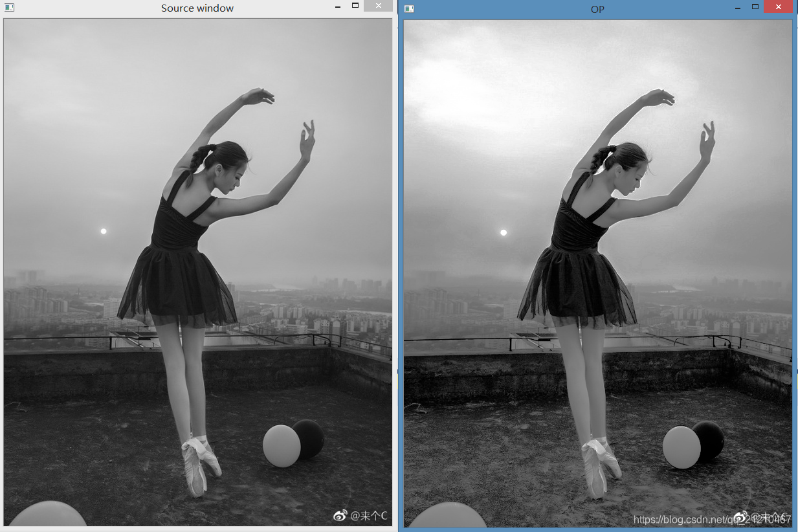
Task: Click the OP window app icon
Action: [409, 8]
